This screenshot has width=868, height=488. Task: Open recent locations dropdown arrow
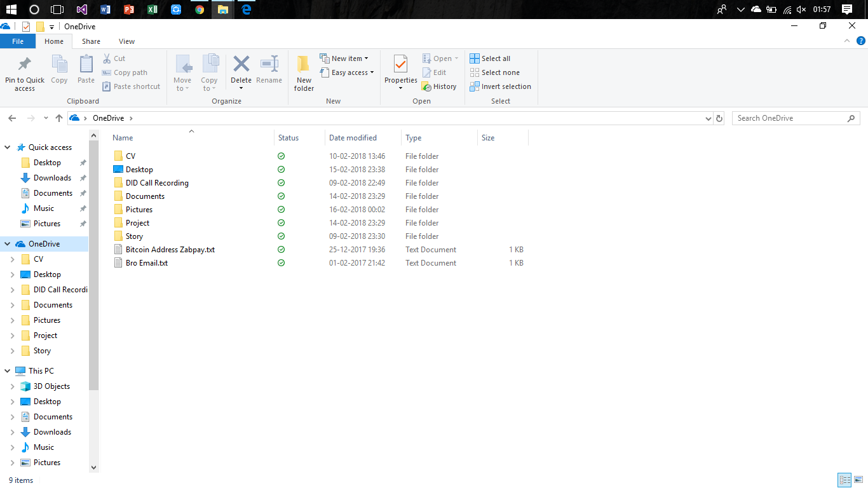pyautogui.click(x=46, y=118)
